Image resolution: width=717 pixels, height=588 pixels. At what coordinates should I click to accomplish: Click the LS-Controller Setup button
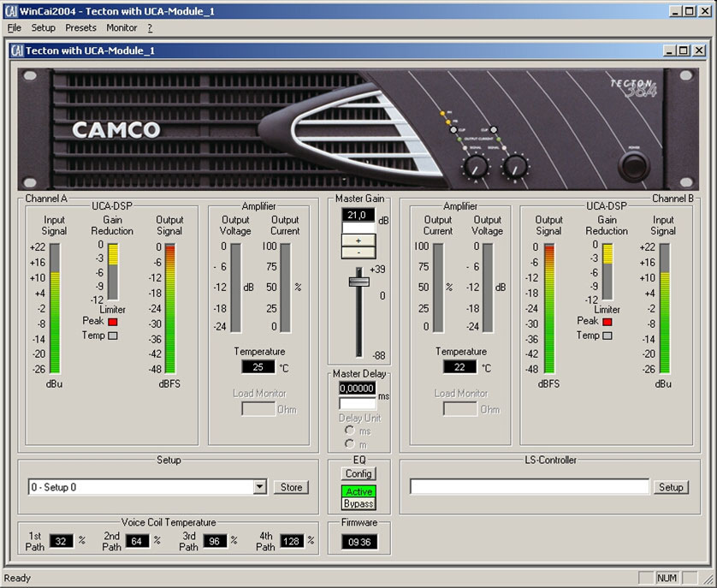pos(671,487)
